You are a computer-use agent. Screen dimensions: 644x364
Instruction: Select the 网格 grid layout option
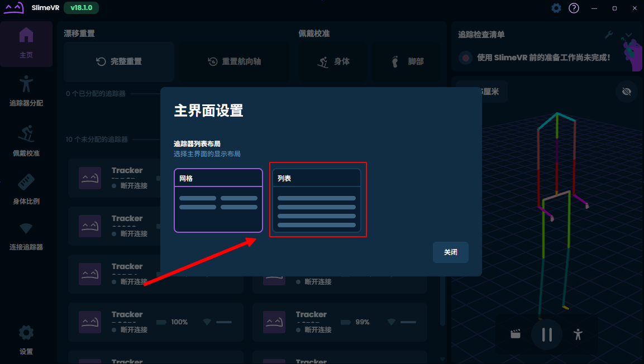pos(218,200)
